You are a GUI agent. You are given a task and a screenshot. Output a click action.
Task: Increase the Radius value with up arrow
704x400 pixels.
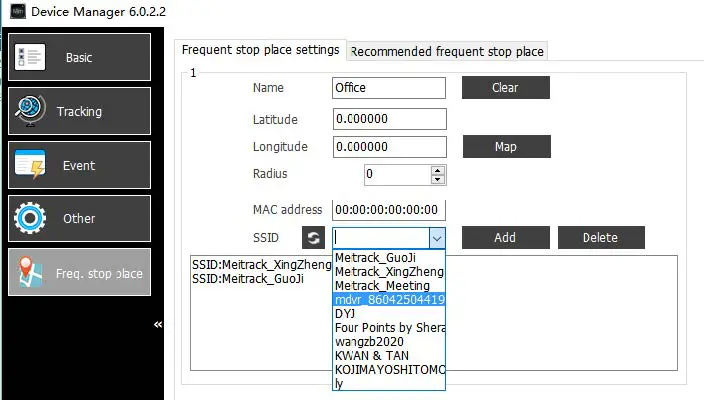point(438,170)
